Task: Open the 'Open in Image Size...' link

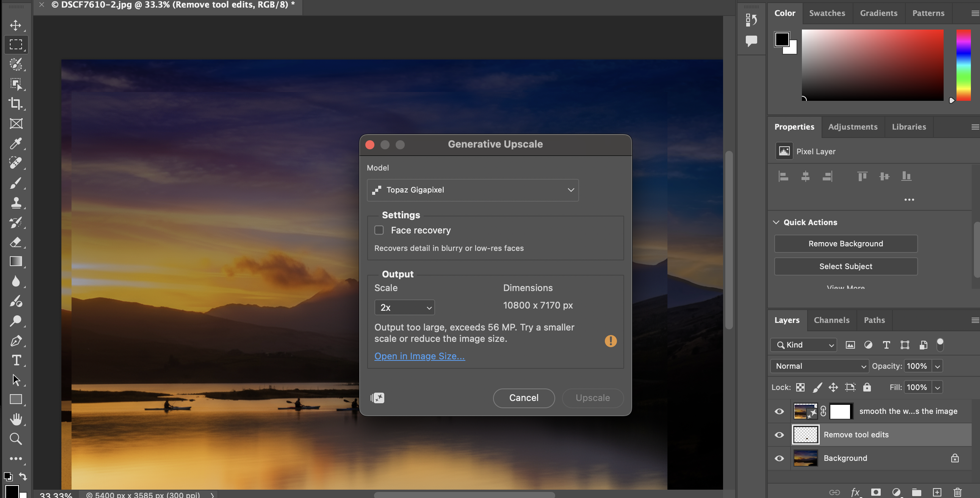Action: 419,356
